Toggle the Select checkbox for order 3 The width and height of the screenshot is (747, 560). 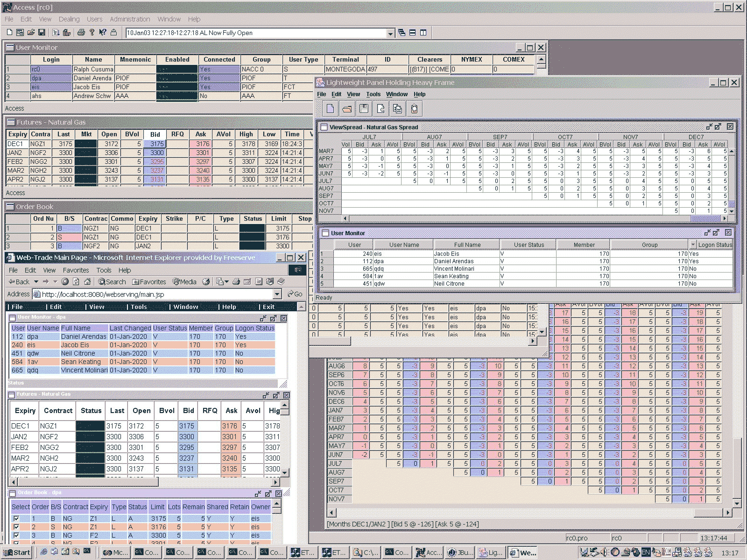16,535
